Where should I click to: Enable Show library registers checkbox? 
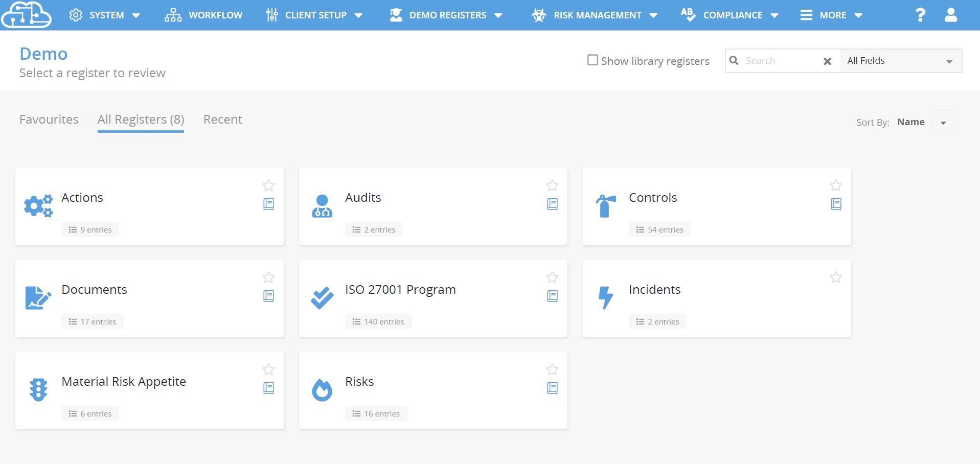pos(592,60)
